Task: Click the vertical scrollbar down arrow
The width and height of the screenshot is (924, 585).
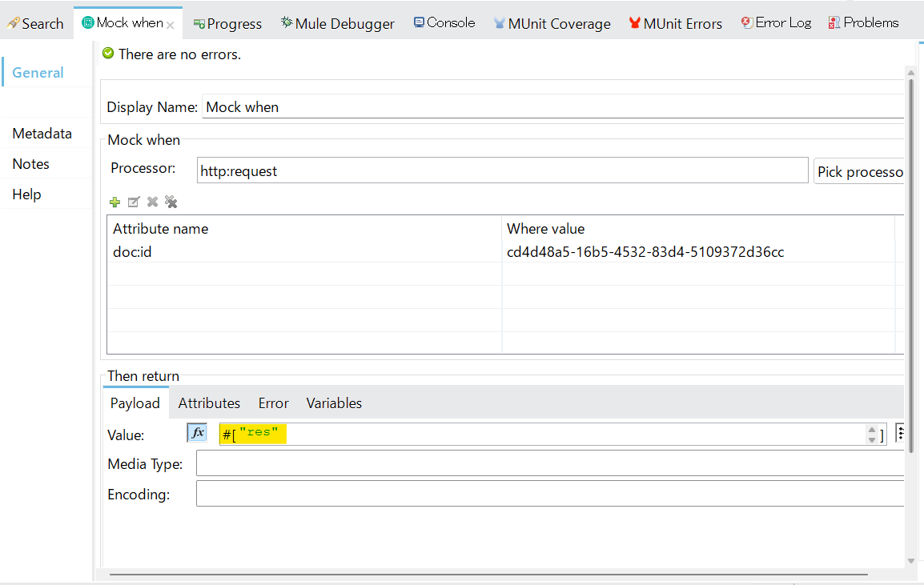Action: tap(910, 561)
